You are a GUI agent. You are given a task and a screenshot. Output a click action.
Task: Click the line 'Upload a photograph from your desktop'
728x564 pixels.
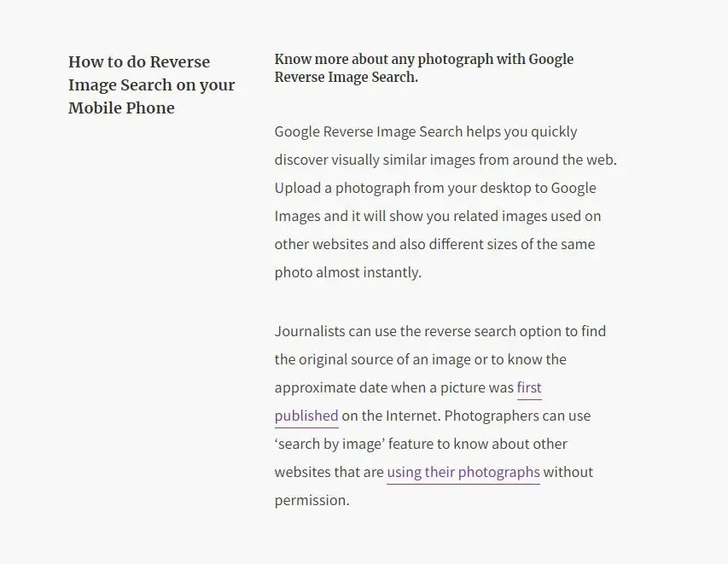click(435, 188)
